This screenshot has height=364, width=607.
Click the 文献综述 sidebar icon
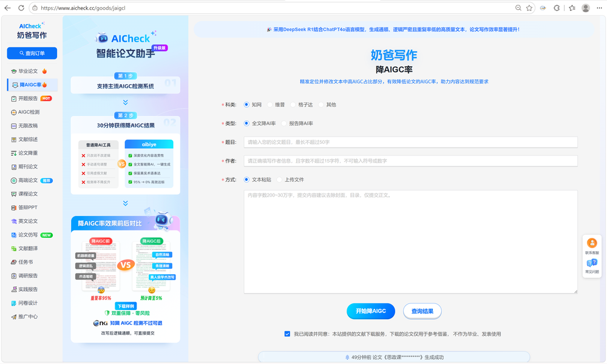tap(13, 140)
